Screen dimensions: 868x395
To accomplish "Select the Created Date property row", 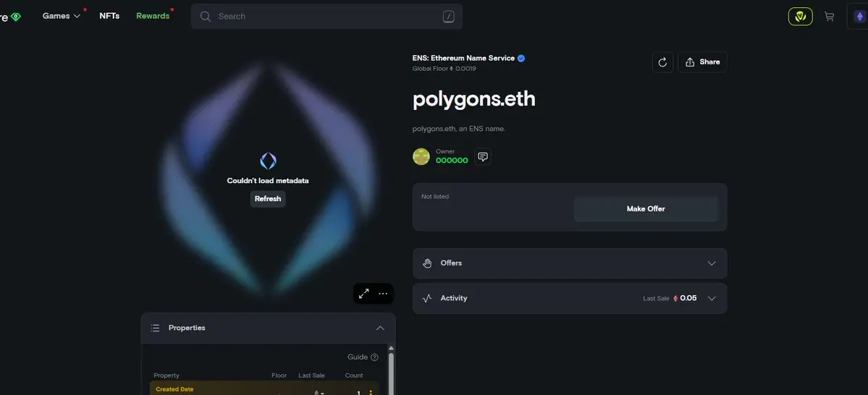I will coord(265,388).
